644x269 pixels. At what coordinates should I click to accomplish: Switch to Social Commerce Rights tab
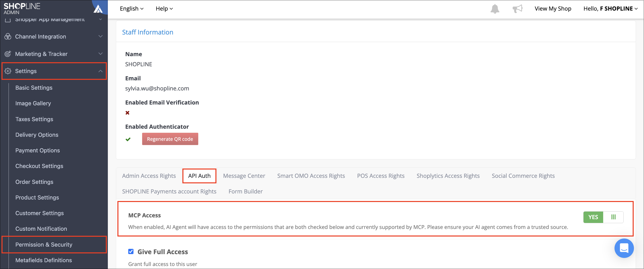(x=523, y=176)
